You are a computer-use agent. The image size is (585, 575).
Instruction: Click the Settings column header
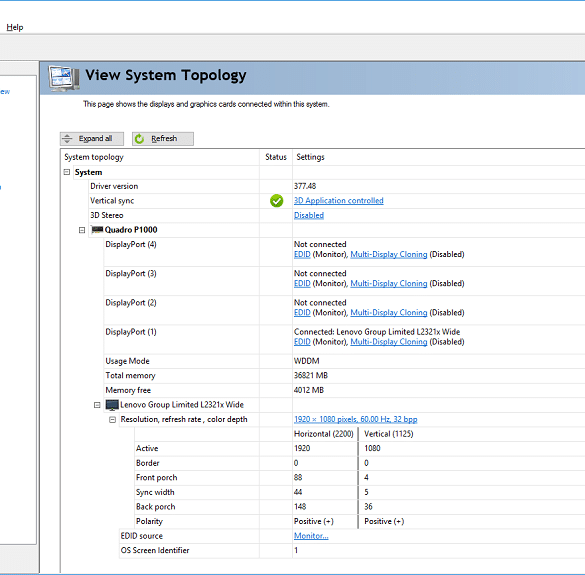tap(310, 157)
